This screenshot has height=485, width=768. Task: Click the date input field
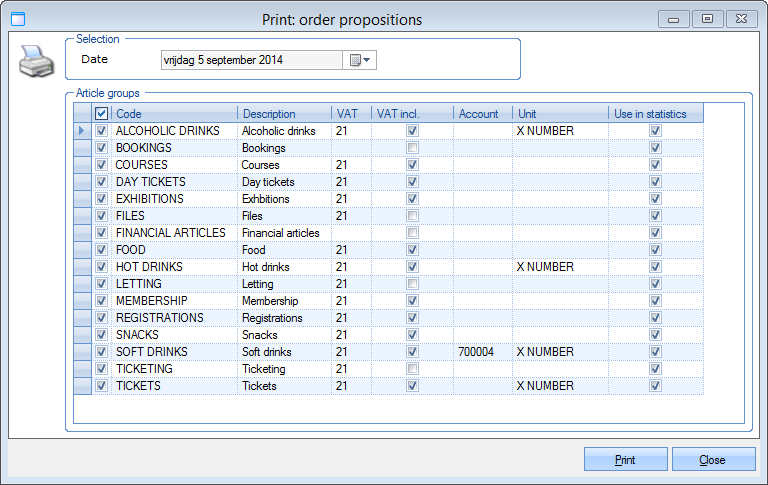[251, 60]
